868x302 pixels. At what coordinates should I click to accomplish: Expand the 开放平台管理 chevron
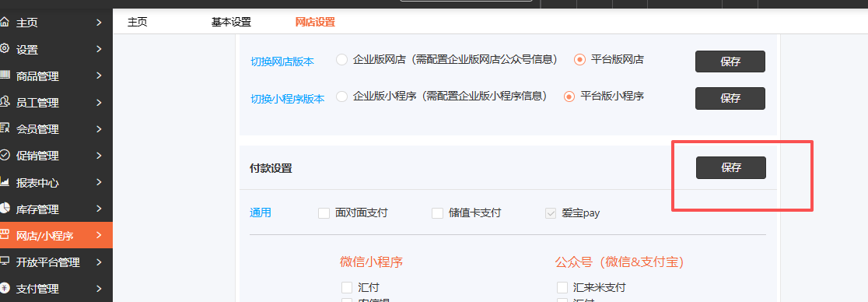(x=99, y=262)
